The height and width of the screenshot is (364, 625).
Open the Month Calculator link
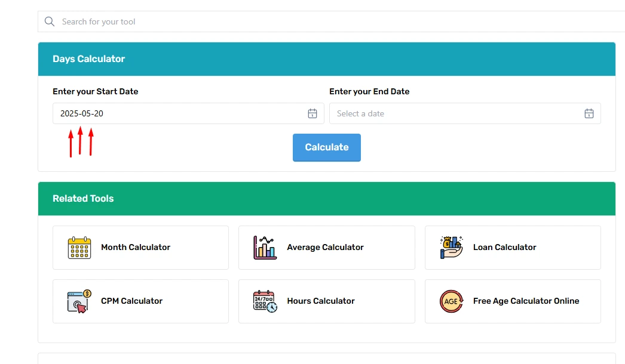click(x=140, y=248)
